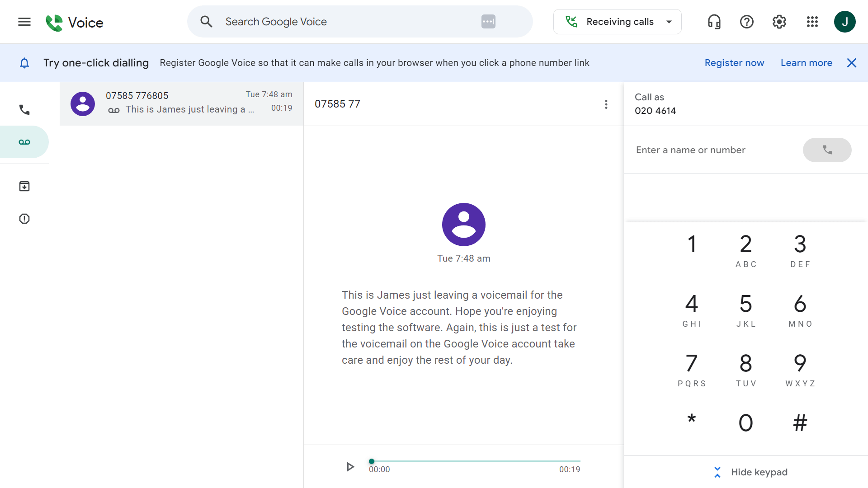868x488 pixels.
Task: Start a call with the green phone button
Action: [x=827, y=150]
